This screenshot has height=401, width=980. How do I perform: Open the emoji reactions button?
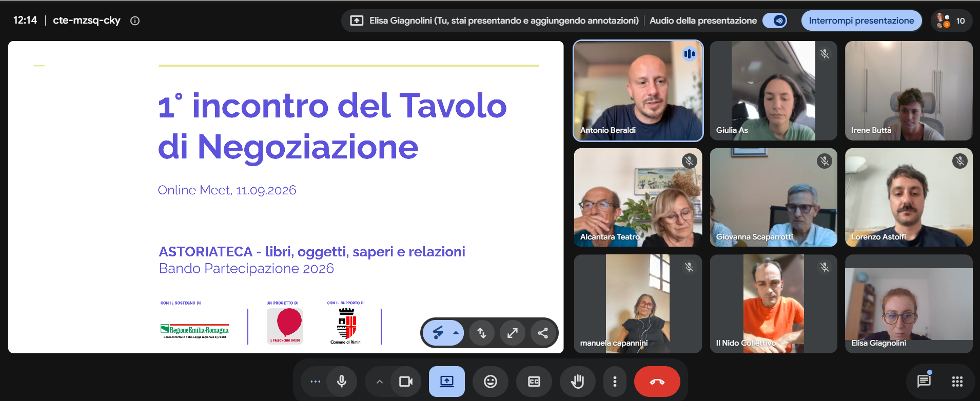(x=491, y=382)
